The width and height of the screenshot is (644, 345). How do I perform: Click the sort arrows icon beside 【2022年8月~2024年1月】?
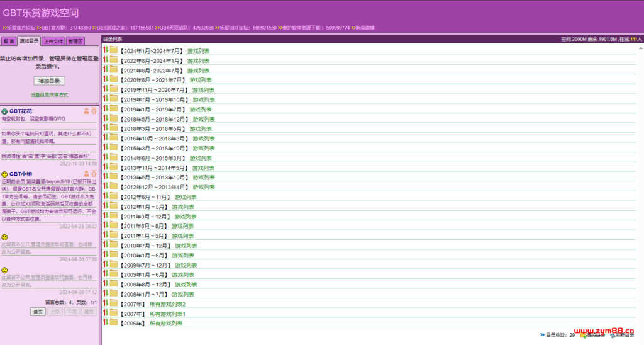pyautogui.click(x=106, y=60)
